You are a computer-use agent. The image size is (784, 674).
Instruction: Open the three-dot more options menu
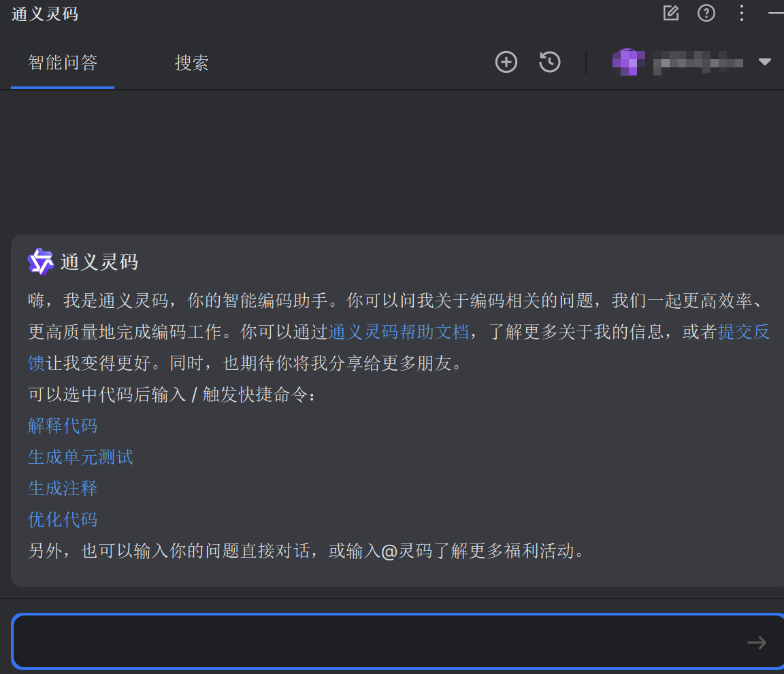pyautogui.click(x=742, y=13)
